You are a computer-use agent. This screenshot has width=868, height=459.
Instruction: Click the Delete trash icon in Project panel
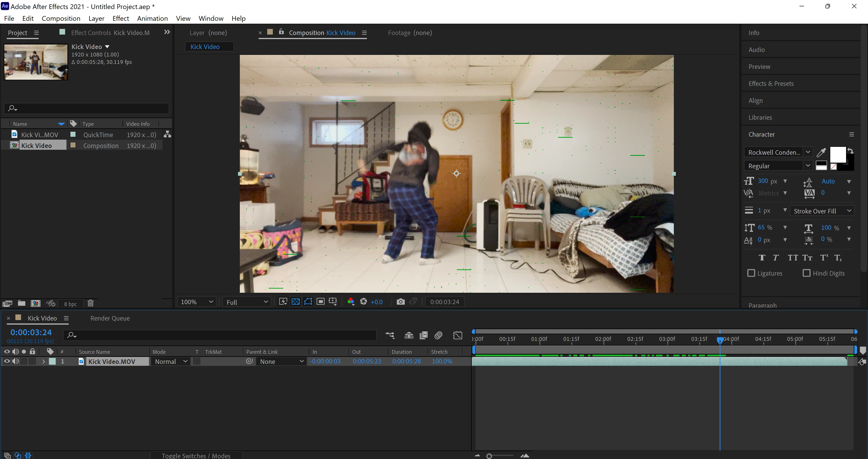(90, 303)
